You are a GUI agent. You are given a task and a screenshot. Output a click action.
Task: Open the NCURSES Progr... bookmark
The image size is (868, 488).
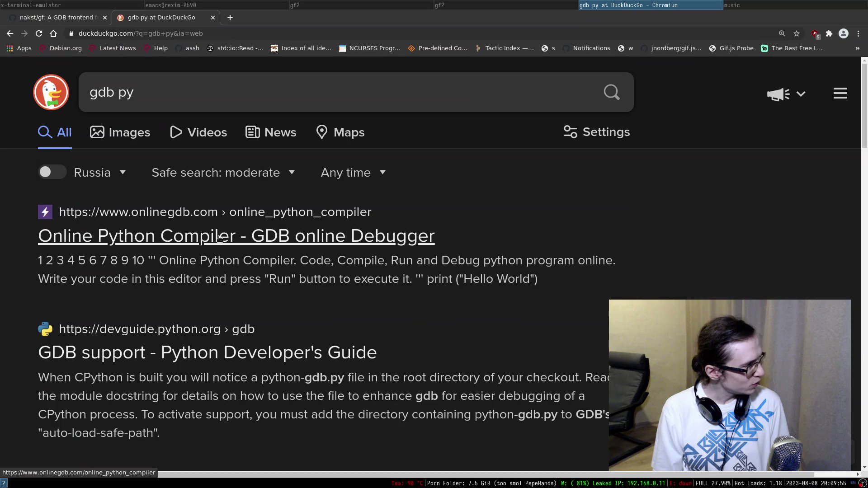[370, 48]
